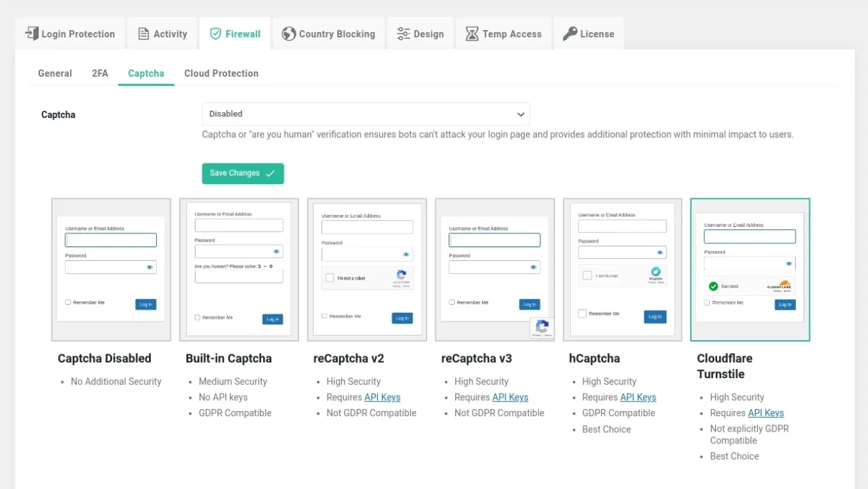This screenshot has height=489, width=868.
Task: Click the Cloudflare logo in the Turnstile preview
Action: pyautogui.click(x=778, y=285)
